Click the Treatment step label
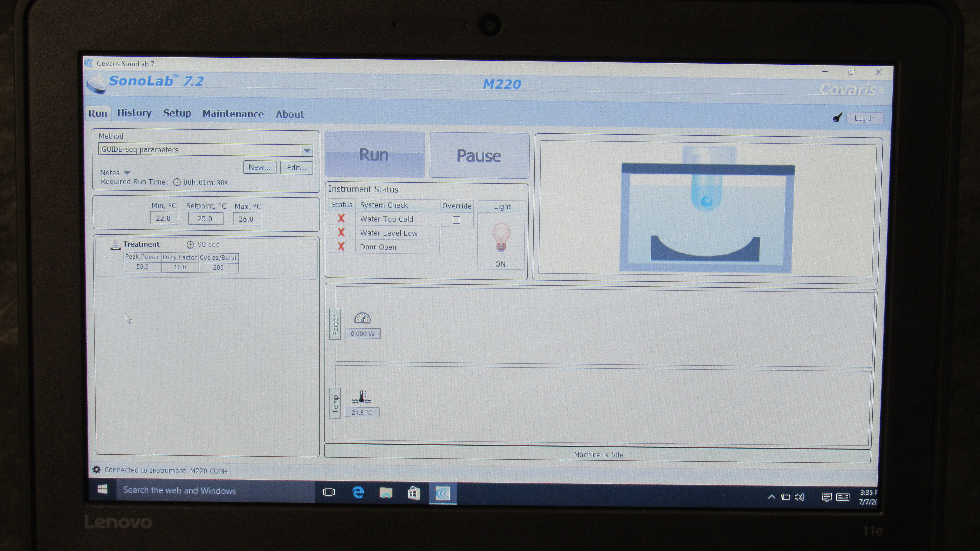The image size is (980, 551). [141, 244]
